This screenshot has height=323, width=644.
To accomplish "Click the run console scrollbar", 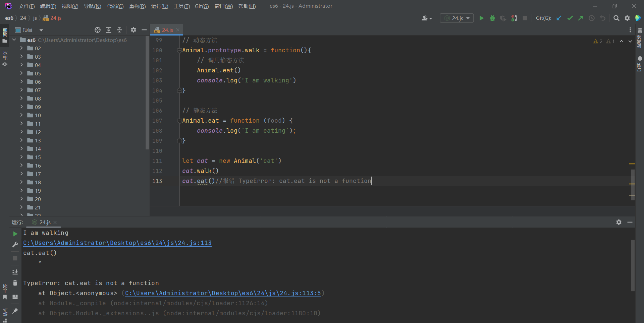I will click(x=633, y=265).
